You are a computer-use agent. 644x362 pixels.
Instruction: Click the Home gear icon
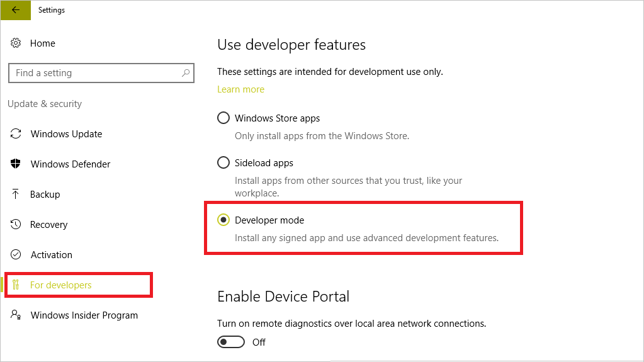(x=16, y=43)
